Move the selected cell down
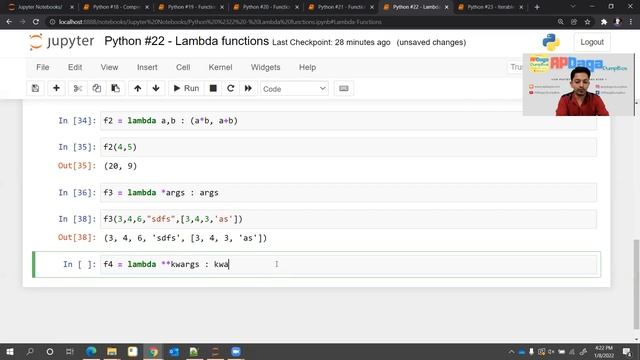640x360 pixels. 156,89
